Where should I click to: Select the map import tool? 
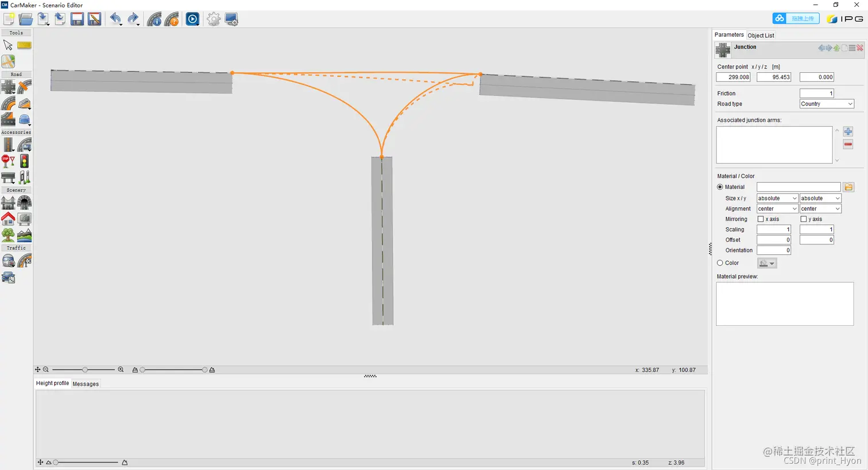point(8,61)
